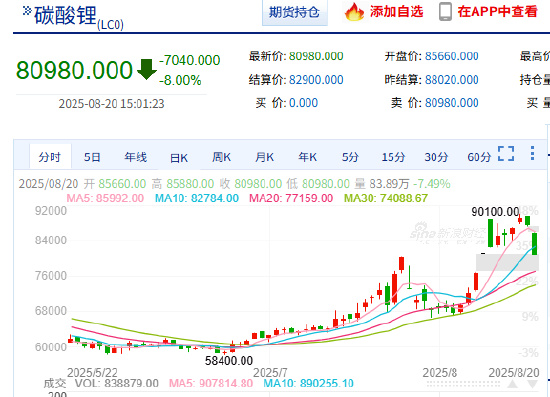Open the three-dots chart options menu
Image resolution: width=550 pixels, height=397 pixels.
532,153
